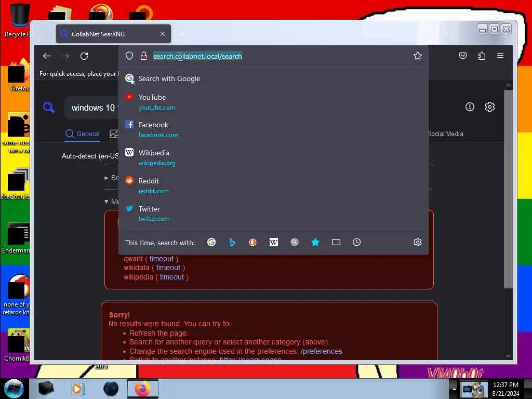This screenshot has width=532, height=399.
Task: Collapse the open section arrow beginning with Me
Action: pos(106,202)
